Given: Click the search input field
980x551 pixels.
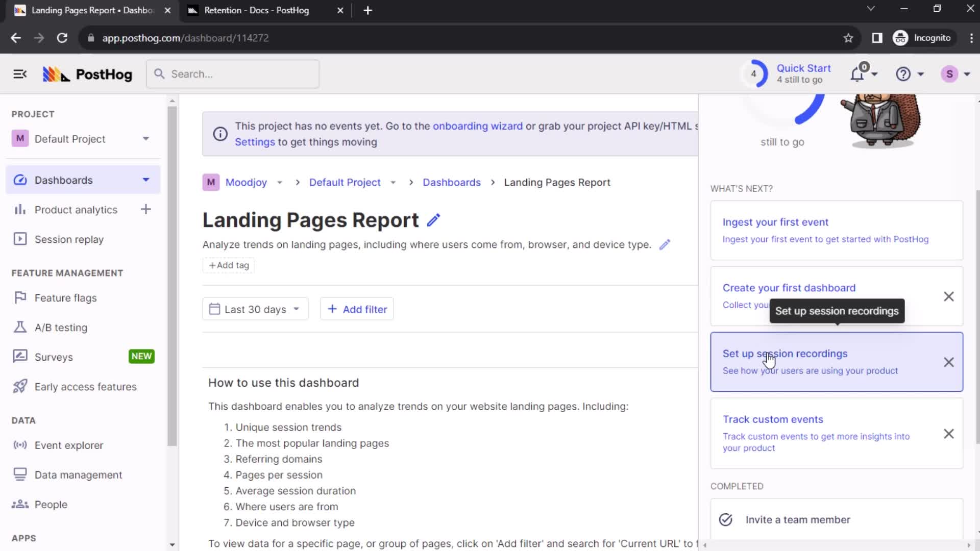Looking at the screenshot, I should coord(232,74).
